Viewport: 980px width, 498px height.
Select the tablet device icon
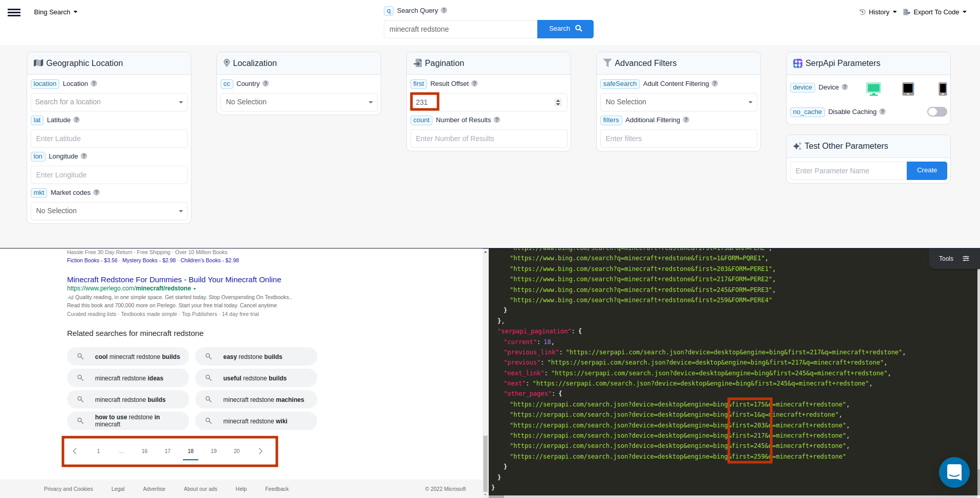click(908, 88)
